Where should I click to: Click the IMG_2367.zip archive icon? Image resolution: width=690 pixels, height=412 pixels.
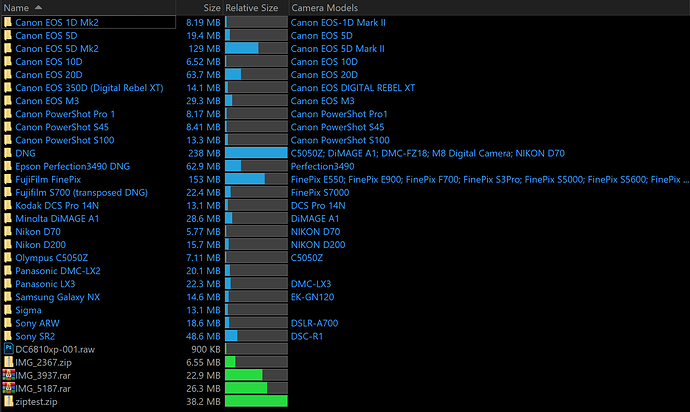pyautogui.click(x=8, y=362)
